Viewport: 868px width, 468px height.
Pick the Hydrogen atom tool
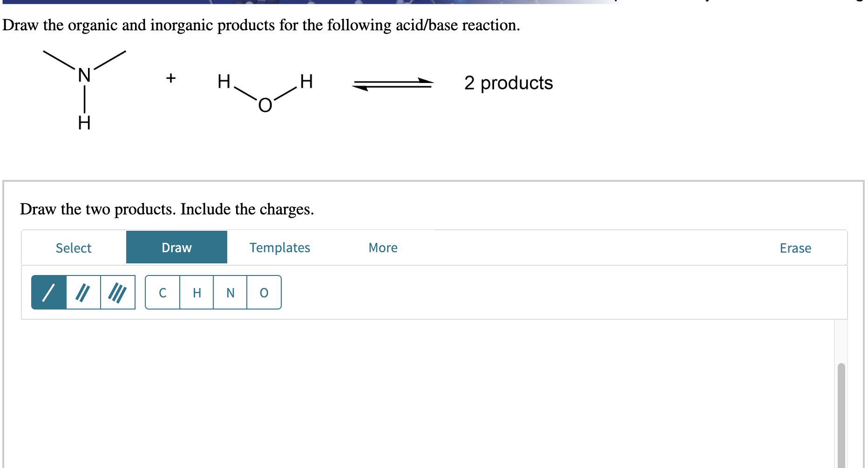[196, 293]
